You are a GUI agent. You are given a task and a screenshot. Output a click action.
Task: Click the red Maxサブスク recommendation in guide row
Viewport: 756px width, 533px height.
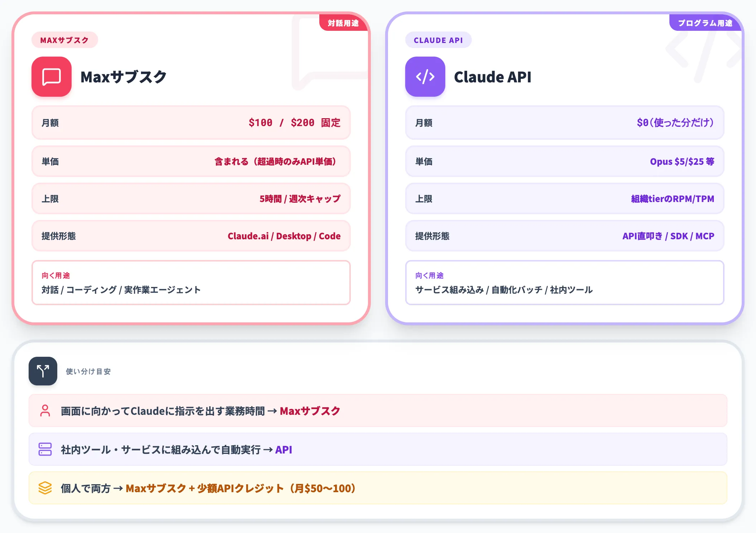(310, 411)
